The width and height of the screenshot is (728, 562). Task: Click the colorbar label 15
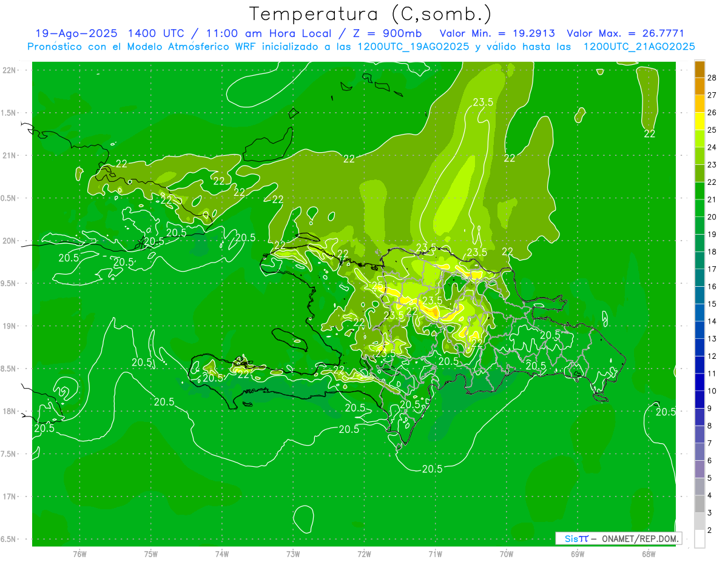712,304
